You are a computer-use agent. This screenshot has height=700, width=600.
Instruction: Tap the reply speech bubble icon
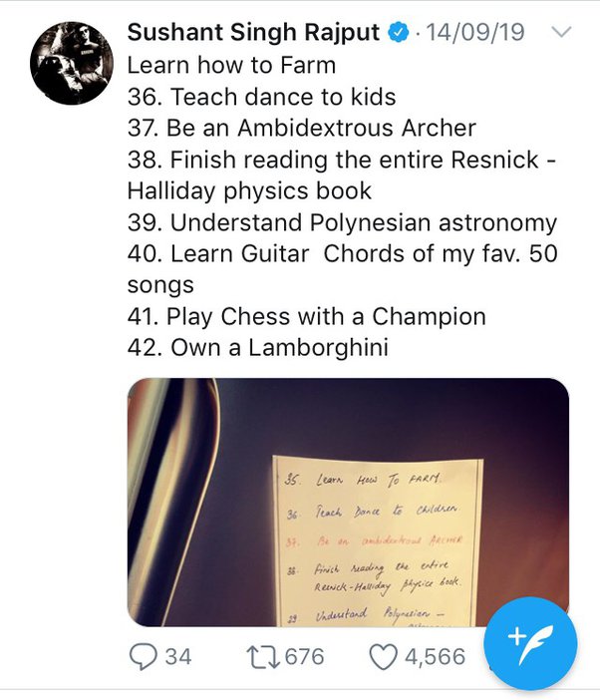click(x=143, y=657)
